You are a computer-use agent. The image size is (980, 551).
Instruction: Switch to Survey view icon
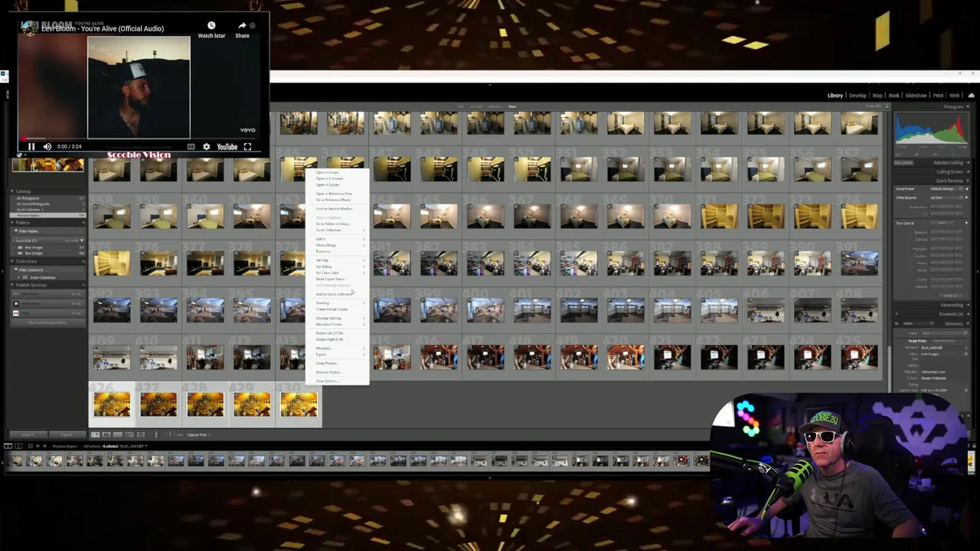click(x=129, y=435)
